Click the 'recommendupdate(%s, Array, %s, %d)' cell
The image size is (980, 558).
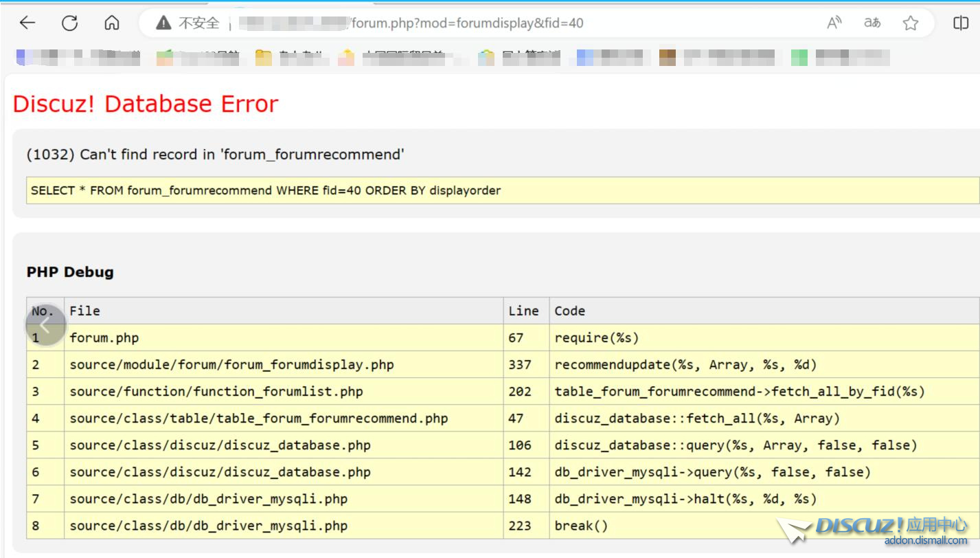(764, 364)
